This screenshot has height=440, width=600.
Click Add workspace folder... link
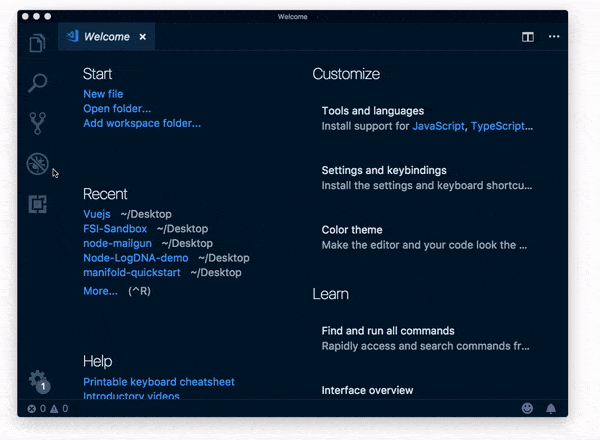(142, 123)
